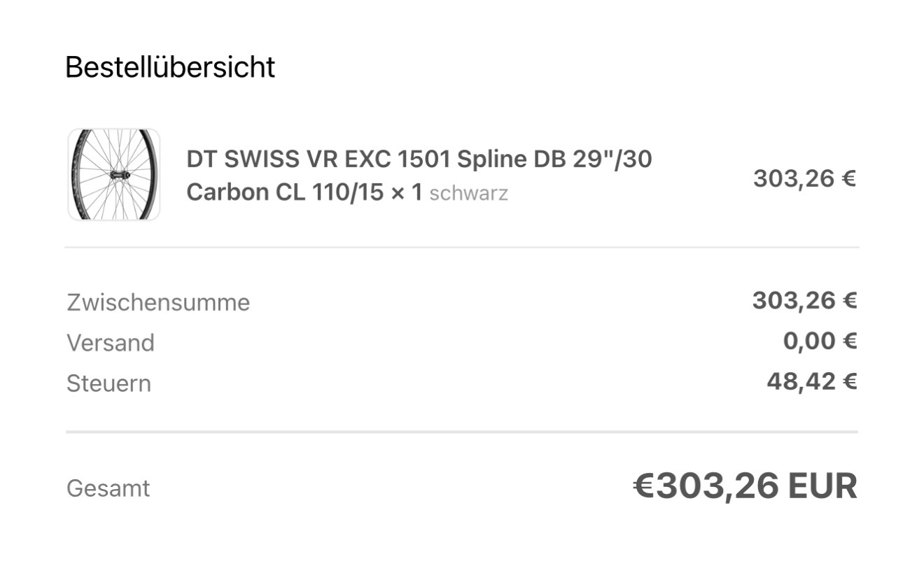
Task: Click the divider line above Gesamt
Action: [462, 432]
